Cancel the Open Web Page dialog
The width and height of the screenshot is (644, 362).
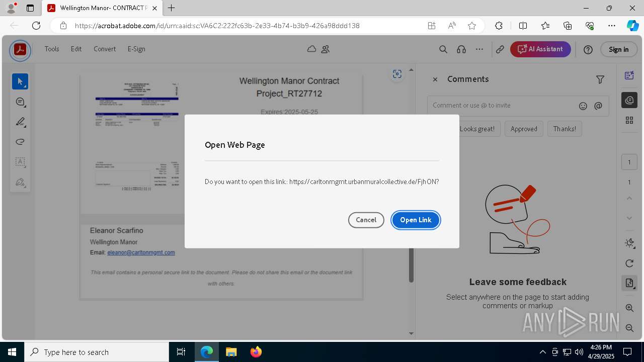pos(366,220)
